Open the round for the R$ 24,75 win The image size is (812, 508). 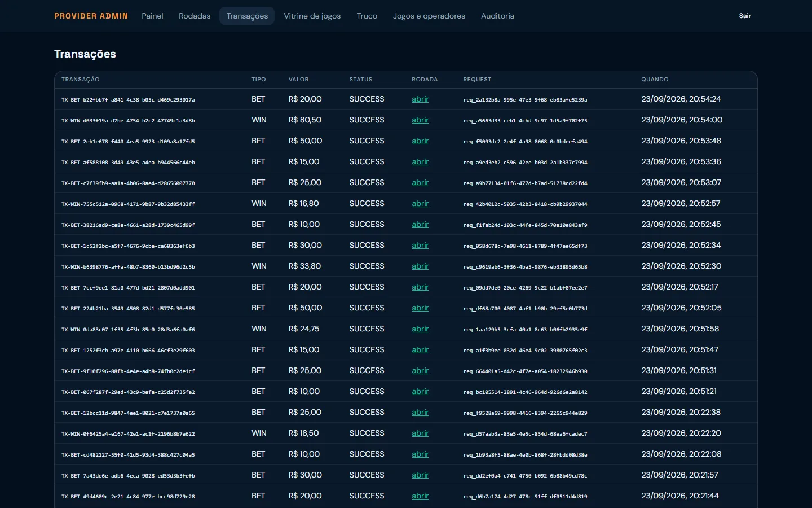(x=420, y=329)
